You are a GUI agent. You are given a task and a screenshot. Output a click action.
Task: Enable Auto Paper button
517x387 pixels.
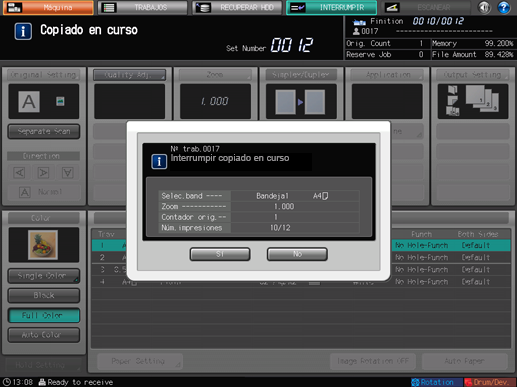pyautogui.click(x=464, y=361)
